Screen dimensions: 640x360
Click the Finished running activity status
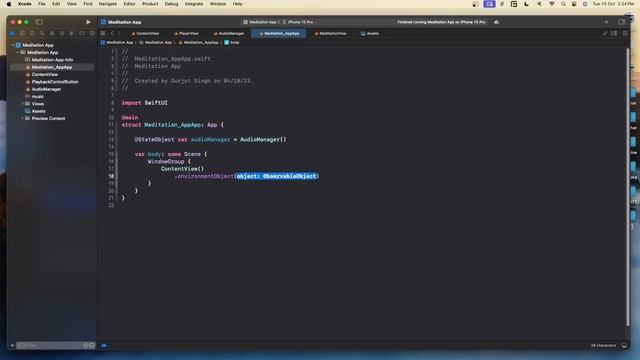[441, 22]
